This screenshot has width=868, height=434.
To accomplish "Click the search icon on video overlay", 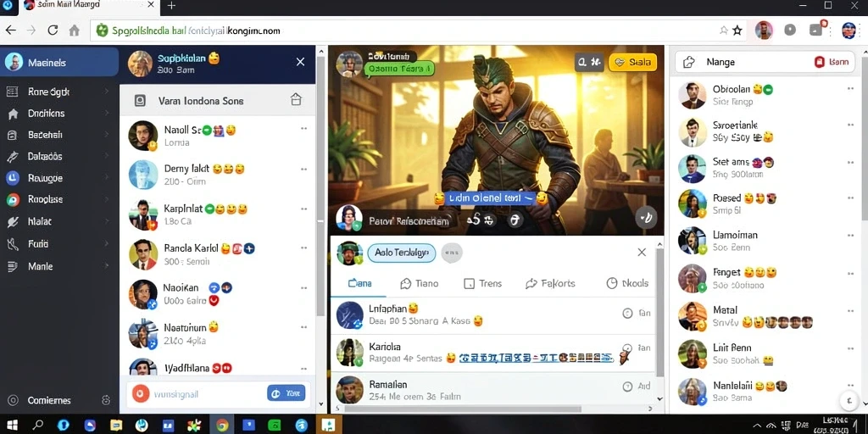I will pyautogui.click(x=582, y=63).
